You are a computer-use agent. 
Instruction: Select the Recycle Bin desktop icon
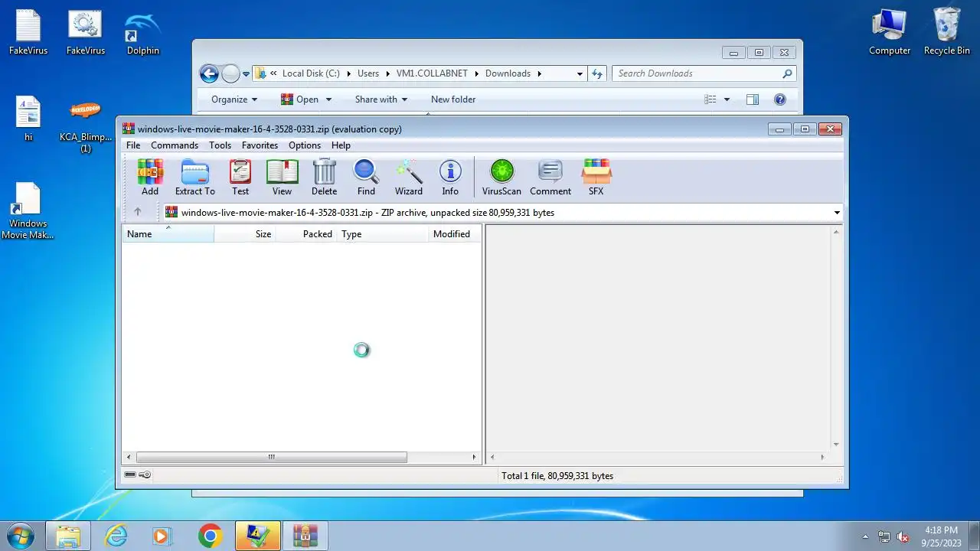pos(946,33)
